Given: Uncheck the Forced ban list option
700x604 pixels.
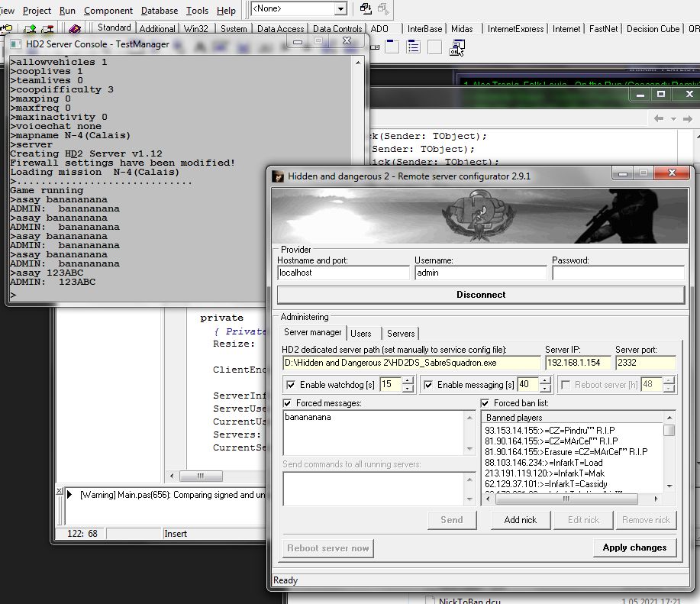Looking at the screenshot, I should [x=485, y=403].
